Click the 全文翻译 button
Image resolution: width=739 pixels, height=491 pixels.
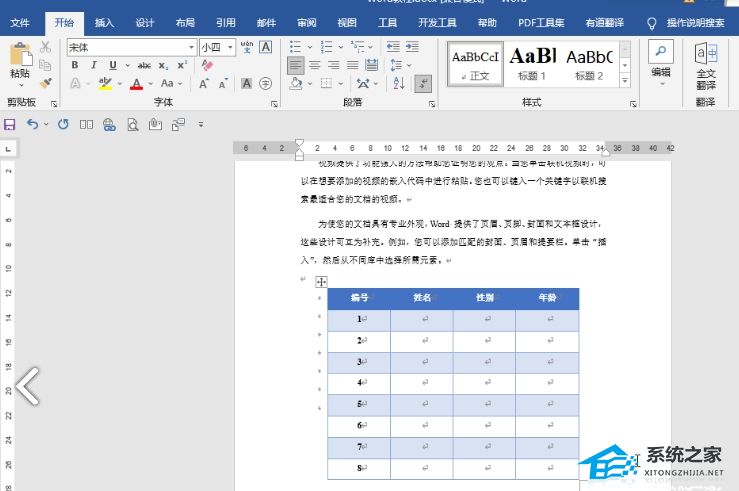(x=706, y=66)
